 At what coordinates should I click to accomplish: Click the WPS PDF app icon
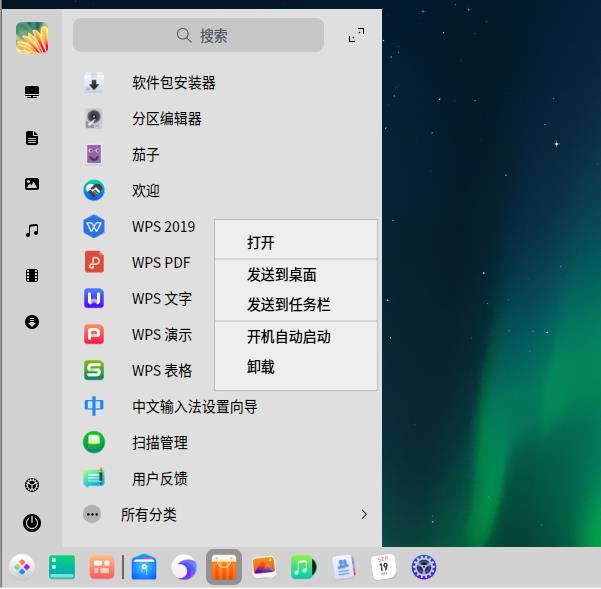[x=93, y=263]
